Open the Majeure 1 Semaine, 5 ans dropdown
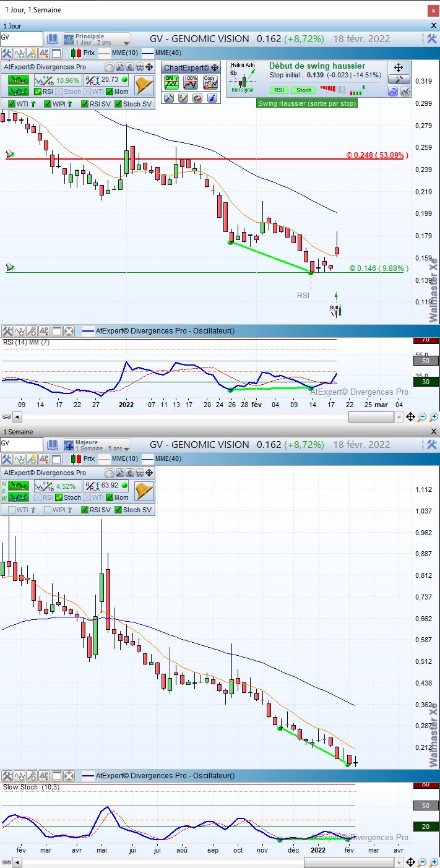 (96, 444)
